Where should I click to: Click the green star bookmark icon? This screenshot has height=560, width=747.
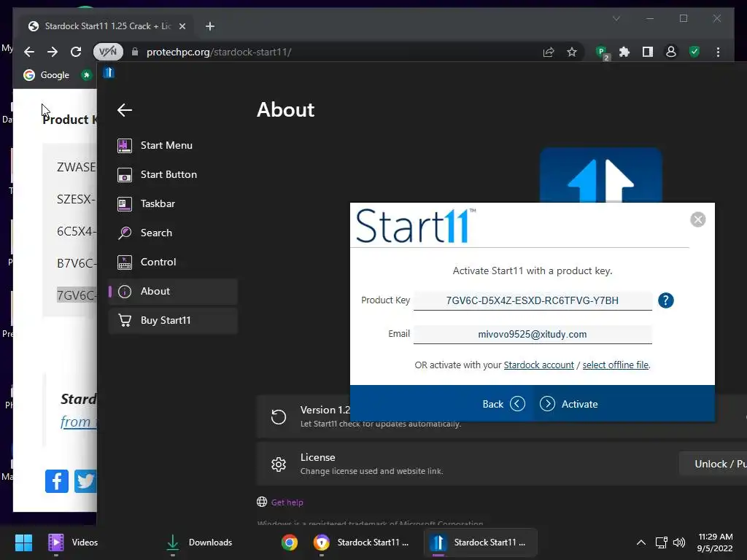pos(86,75)
